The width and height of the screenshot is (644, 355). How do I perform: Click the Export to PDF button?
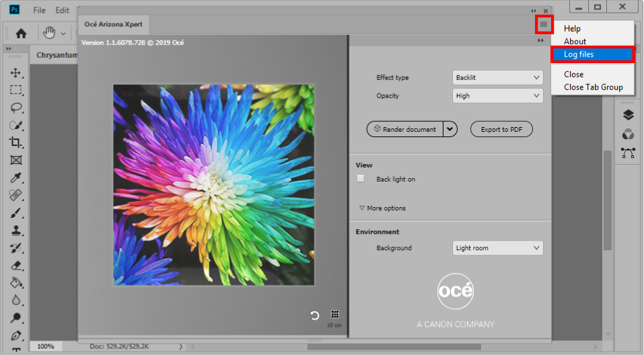click(x=501, y=129)
